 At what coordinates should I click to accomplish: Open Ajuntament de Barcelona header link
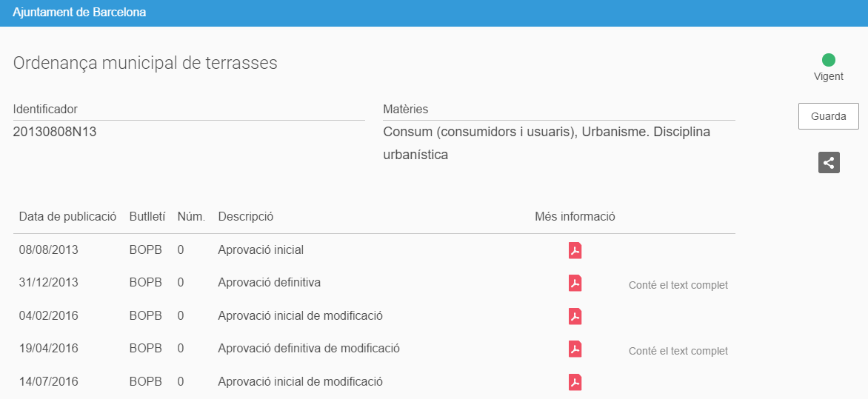[x=79, y=12]
